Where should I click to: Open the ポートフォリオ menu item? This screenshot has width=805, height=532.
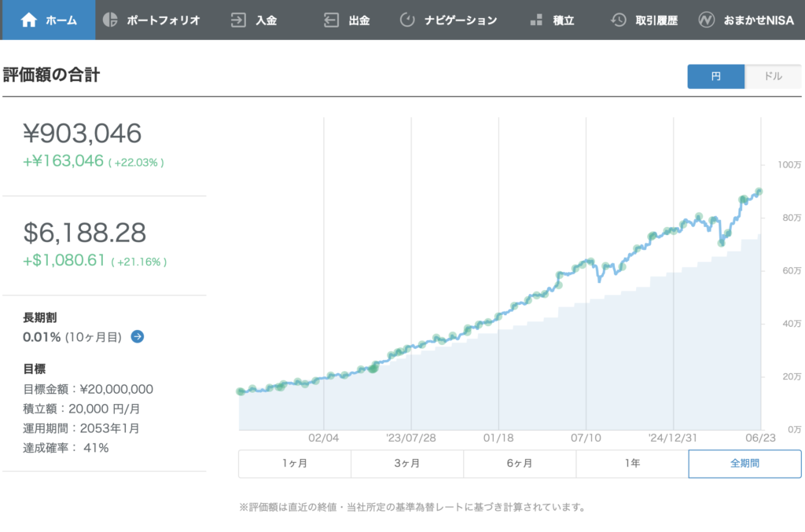(x=152, y=20)
